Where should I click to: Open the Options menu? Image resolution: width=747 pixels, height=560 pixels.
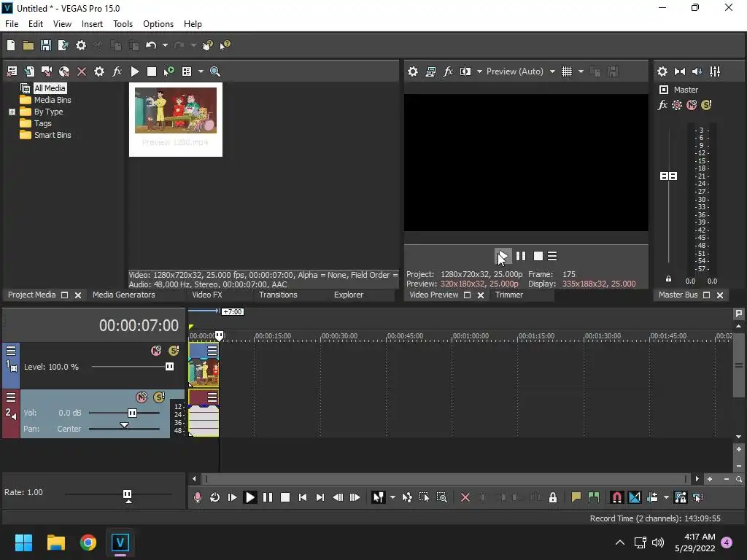tap(158, 24)
